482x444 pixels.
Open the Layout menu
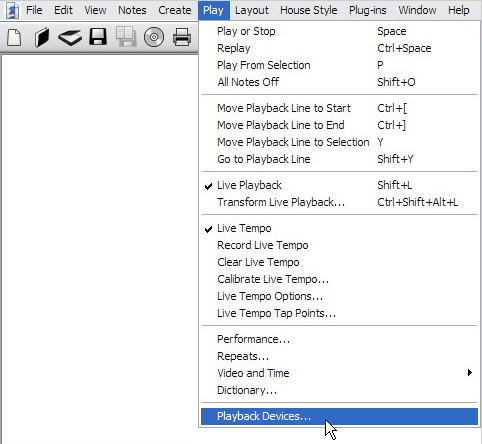[x=252, y=10]
